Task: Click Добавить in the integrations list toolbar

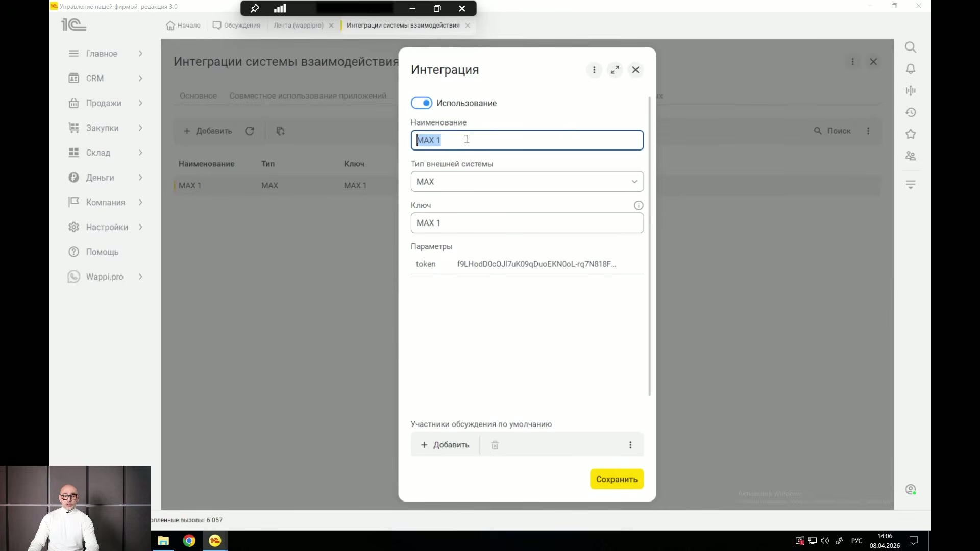Action: click(208, 131)
